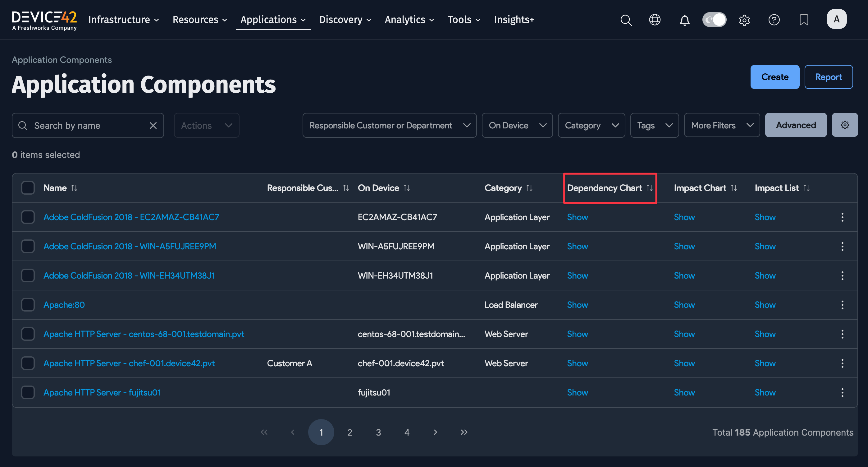Open the table column settings gear
The image size is (868, 467).
coord(845,125)
